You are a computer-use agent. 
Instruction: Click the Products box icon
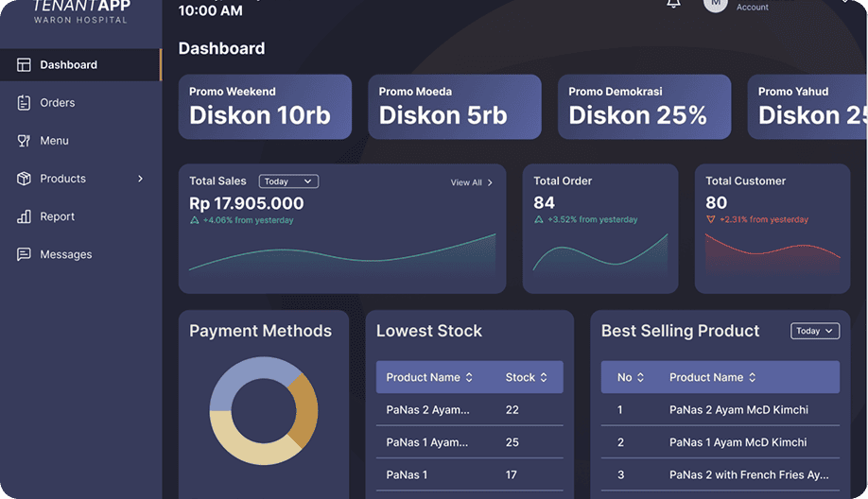coord(25,179)
